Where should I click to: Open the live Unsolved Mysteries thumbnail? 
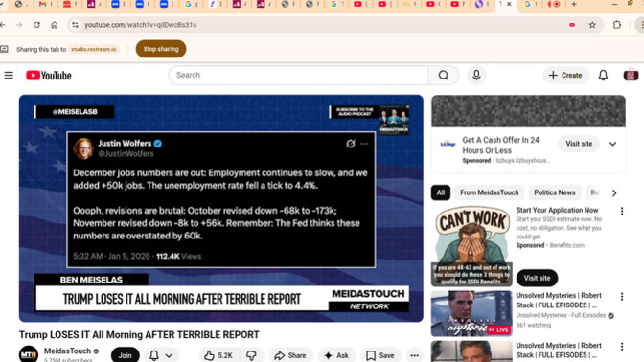pos(471,314)
